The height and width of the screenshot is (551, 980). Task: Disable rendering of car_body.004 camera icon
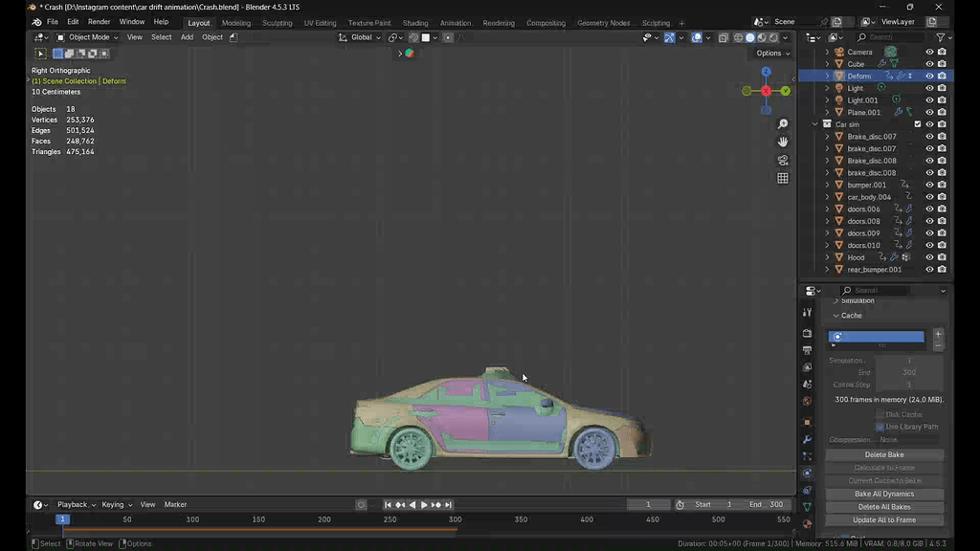click(942, 197)
